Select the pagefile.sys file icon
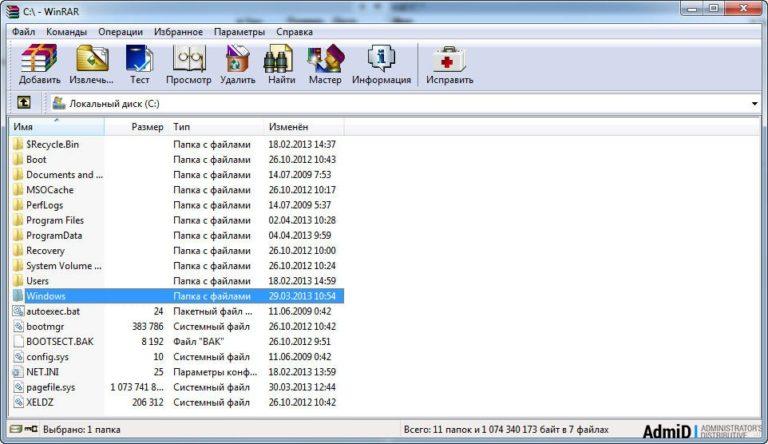The image size is (768, 444). click(18, 387)
